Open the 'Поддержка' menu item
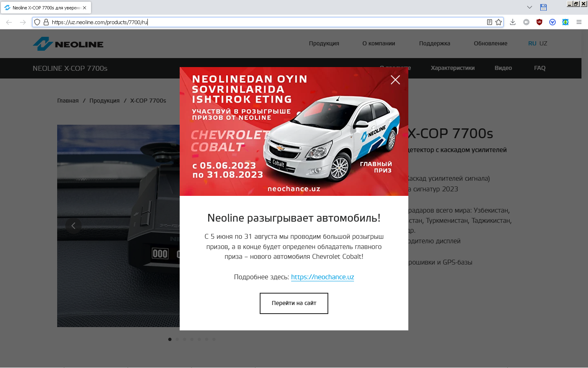Screen dimensions: 588x368 coord(434,43)
